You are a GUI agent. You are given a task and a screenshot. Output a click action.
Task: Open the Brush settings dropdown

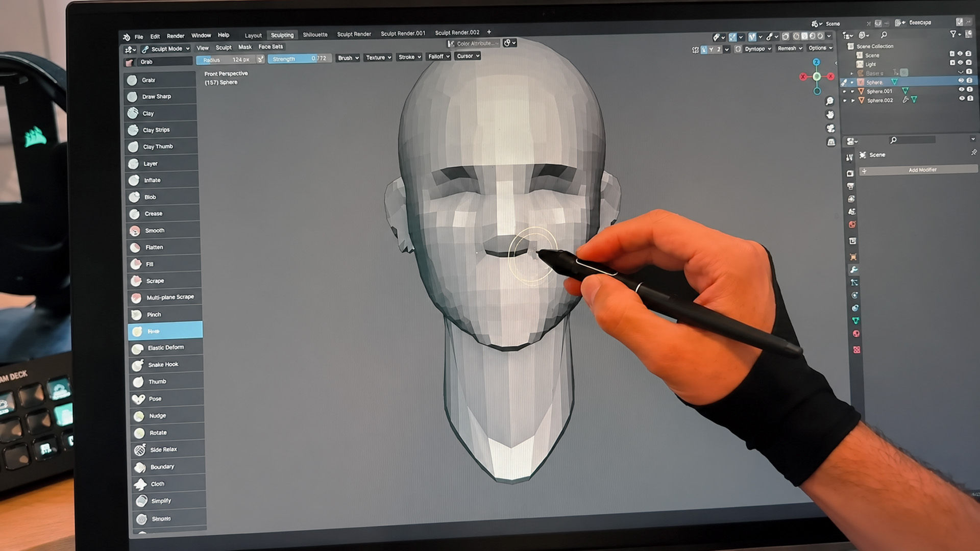click(348, 58)
